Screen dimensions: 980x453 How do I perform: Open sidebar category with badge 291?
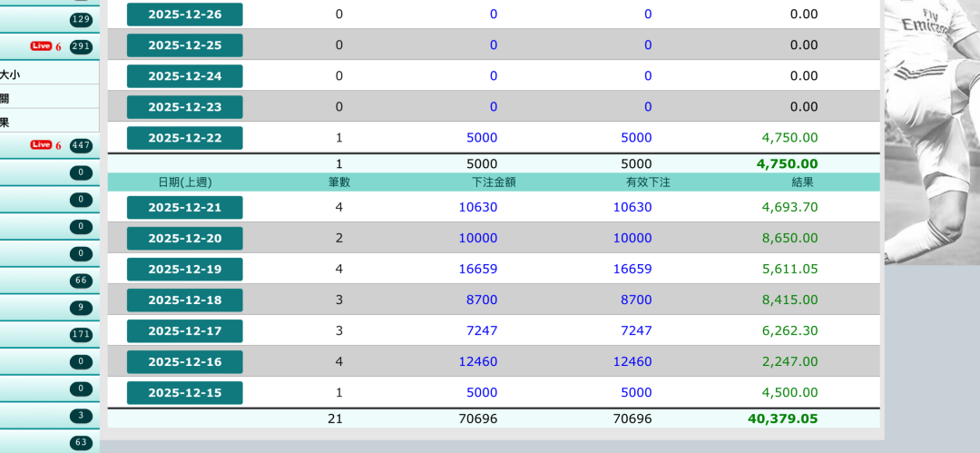point(49,46)
